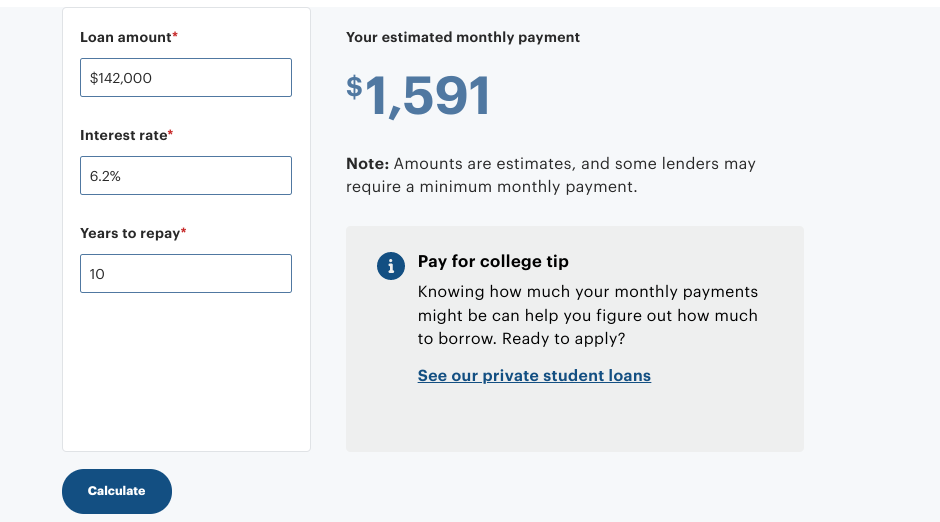This screenshot has height=522, width=940.
Task: Click the red asterisk next to Loan amount
Action: 175,36
